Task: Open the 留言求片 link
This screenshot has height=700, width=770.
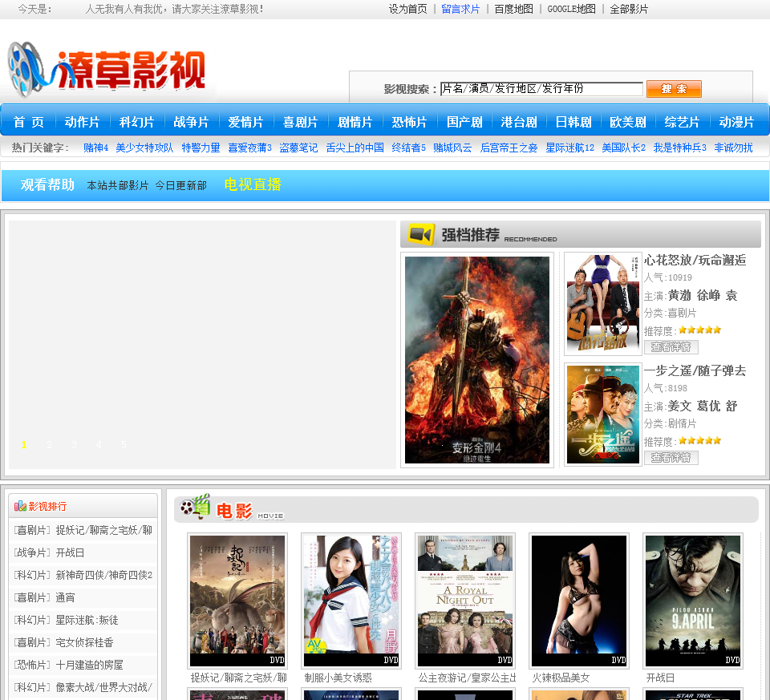Action: point(460,9)
